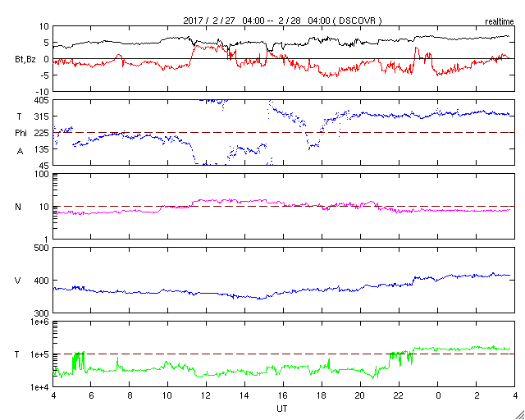The height and width of the screenshot is (420, 525).
Task: Click the 'Bt,Bz' axis label
Action: tap(25, 60)
